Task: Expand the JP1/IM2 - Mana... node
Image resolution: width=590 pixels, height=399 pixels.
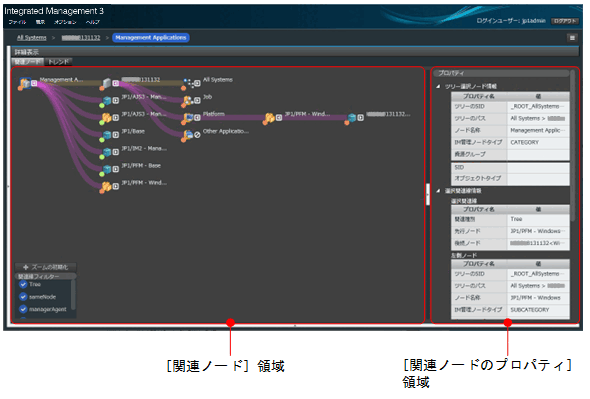Action: pyautogui.click(x=116, y=152)
